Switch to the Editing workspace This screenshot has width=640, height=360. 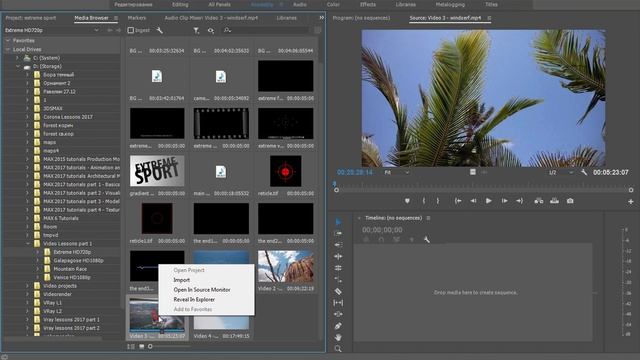180,4
